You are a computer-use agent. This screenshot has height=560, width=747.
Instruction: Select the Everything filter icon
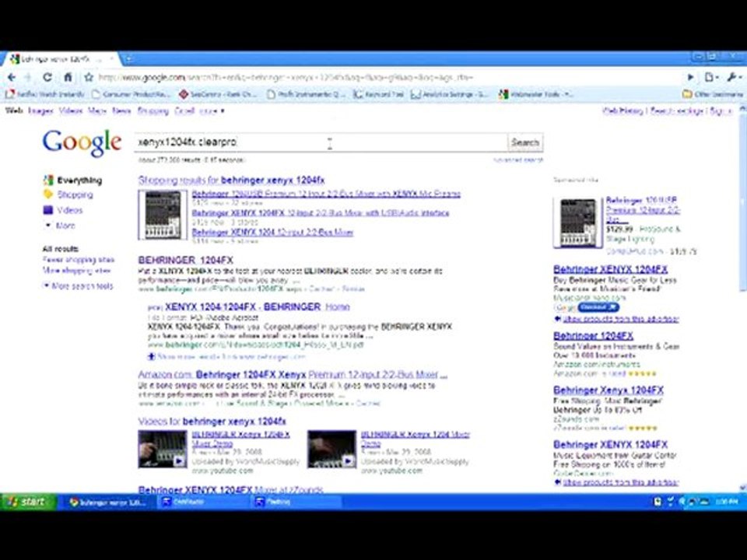pyautogui.click(x=47, y=180)
